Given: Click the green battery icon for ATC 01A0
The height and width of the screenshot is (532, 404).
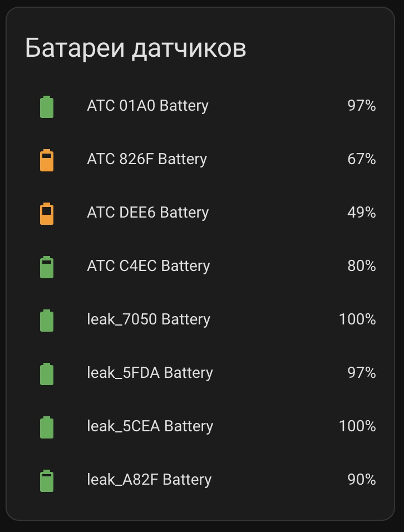Looking at the screenshot, I should click(x=47, y=106).
